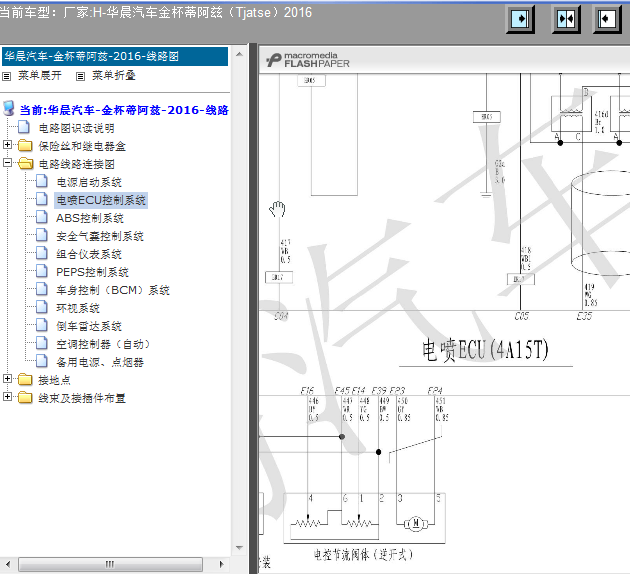Click the 电喷ECU (4A15T) title in diagram
The image size is (630, 574).
pos(485,350)
